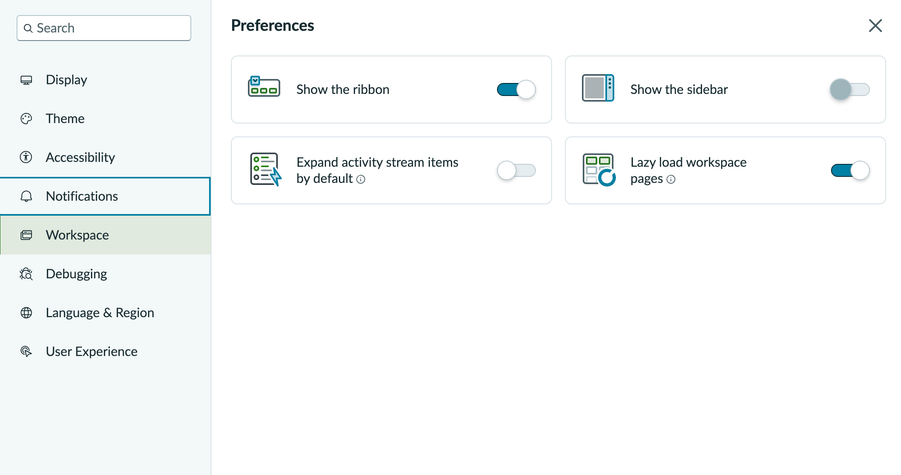Toggle Expand activity stream items on

(516, 171)
